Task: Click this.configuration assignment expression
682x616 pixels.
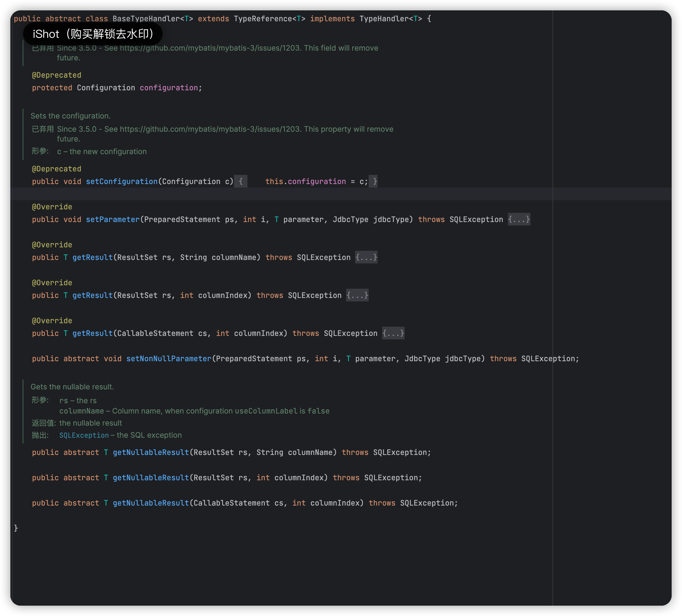Action: point(316,181)
